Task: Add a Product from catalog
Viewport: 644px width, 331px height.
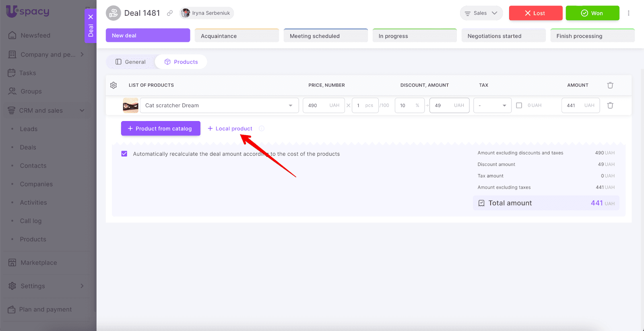Action: [x=161, y=129]
